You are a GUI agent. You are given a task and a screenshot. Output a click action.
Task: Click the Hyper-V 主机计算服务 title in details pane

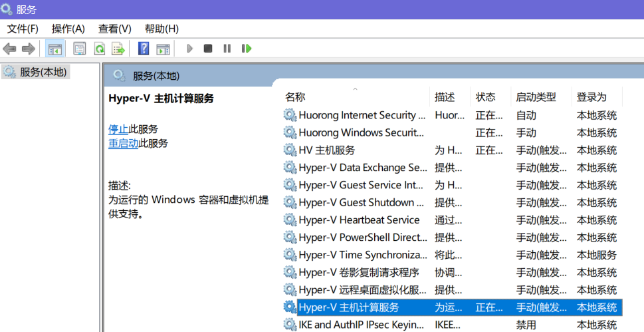click(161, 98)
